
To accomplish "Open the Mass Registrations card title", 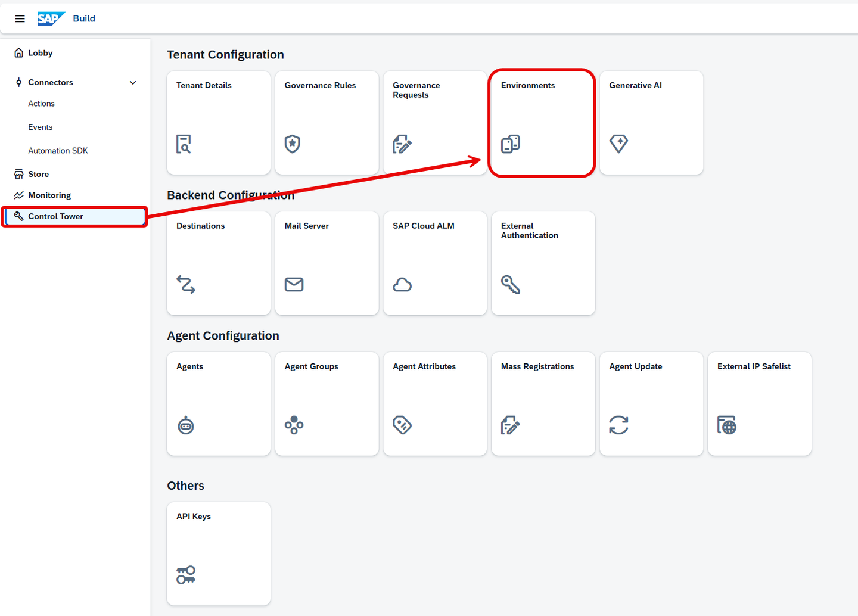I will coord(537,366).
